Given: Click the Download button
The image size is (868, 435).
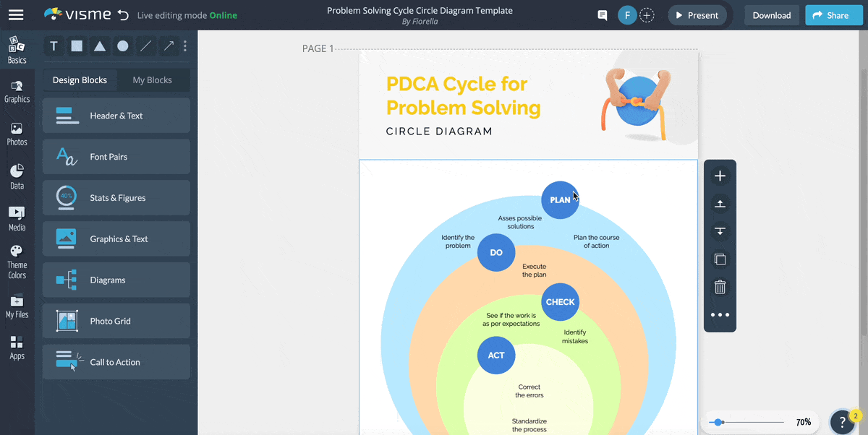Looking at the screenshot, I should click(x=771, y=14).
